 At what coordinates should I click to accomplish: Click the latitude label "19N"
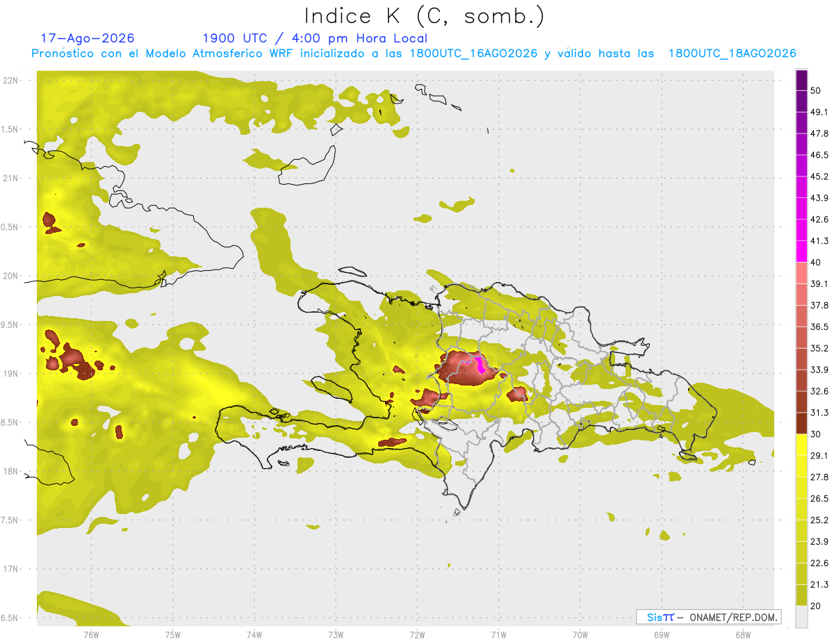[x=10, y=374]
